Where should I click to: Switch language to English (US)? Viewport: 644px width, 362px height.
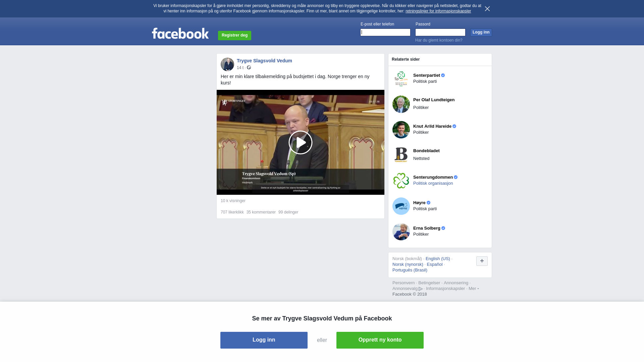tap(438, 259)
